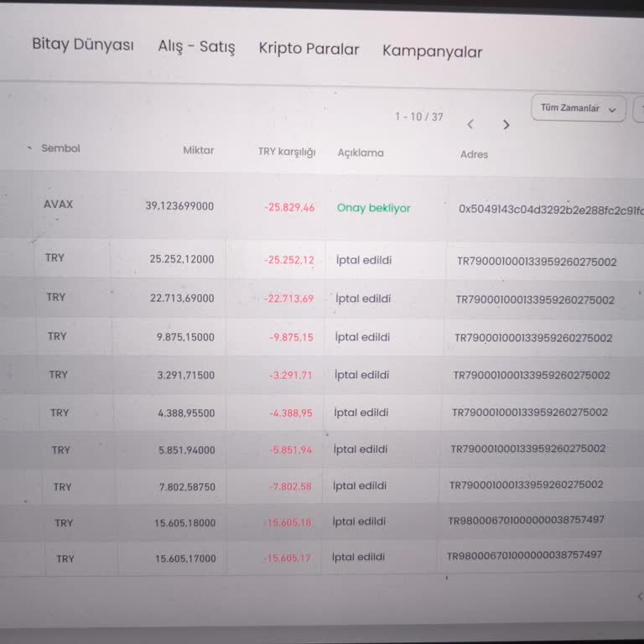Click İptal edildi in the 22.713,69000 row
The image size is (644, 644).
click(363, 299)
